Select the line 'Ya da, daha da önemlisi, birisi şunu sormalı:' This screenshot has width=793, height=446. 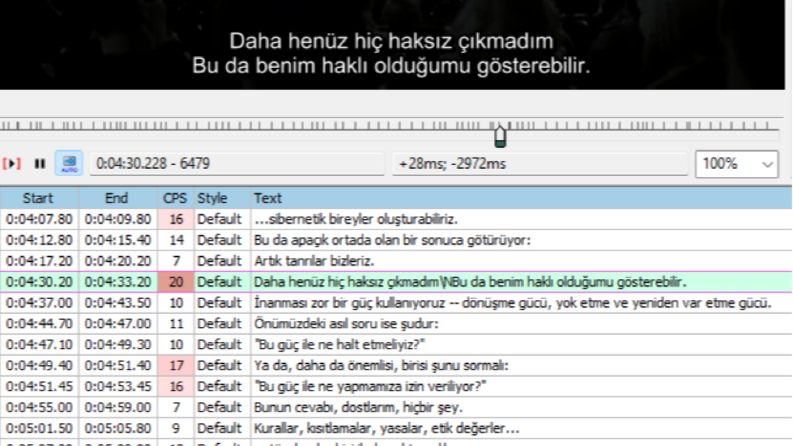[396, 366]
